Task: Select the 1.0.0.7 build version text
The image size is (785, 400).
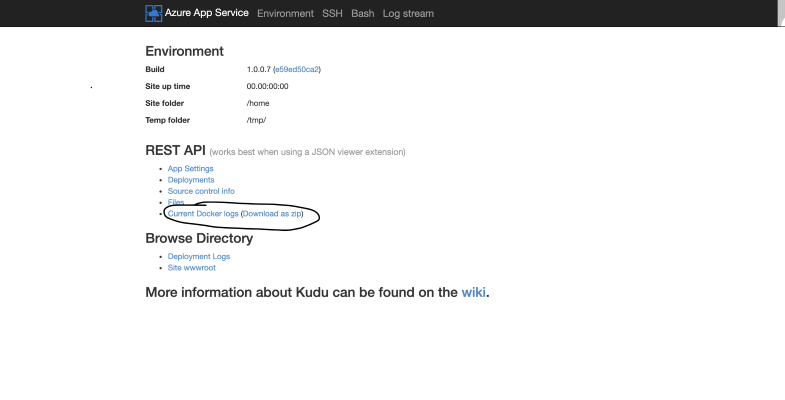Action: pyautogui.click(x=258, y=70)
